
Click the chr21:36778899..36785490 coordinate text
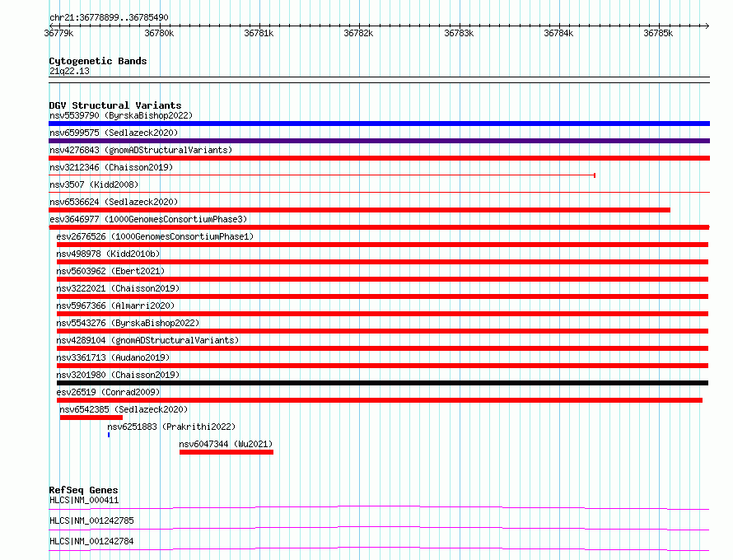tap(109, 18)
